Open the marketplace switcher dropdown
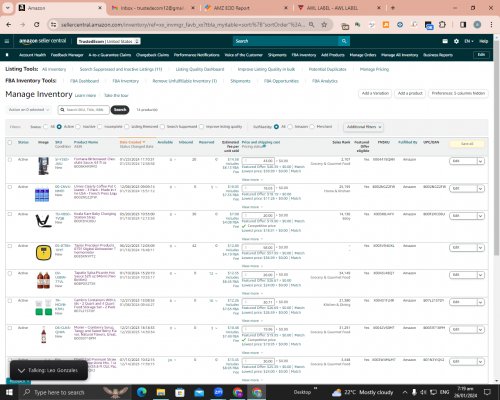The width and height of the screenshot is (500, 400). pos(109,41)
